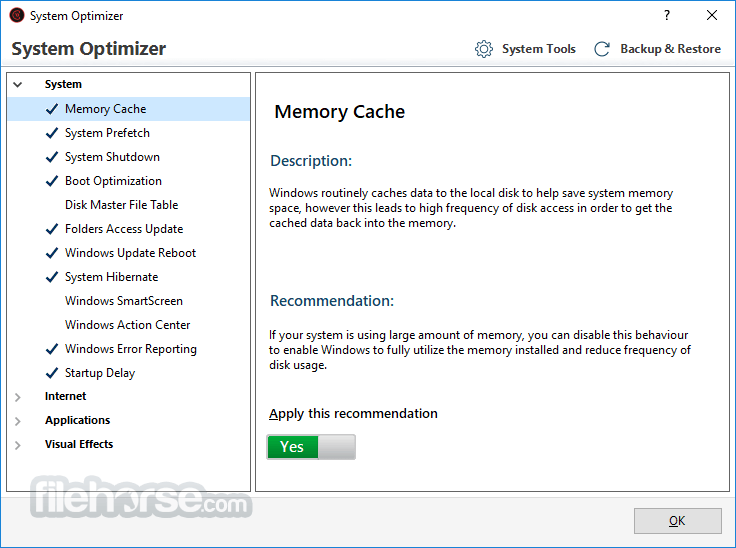
Task: Expand the Applications category chevron
Action: (18, 421)
